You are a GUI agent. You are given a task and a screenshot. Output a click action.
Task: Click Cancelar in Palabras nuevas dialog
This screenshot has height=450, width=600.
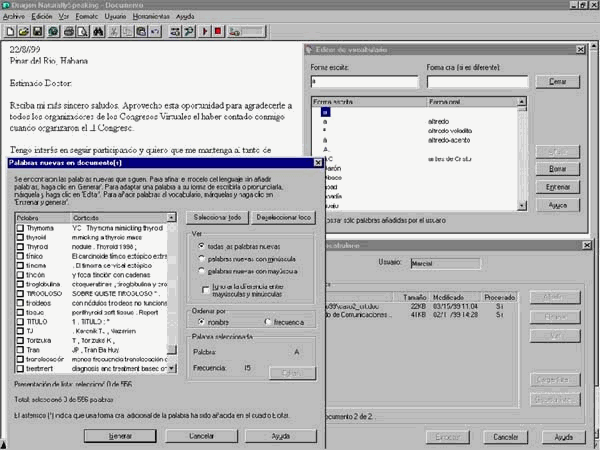tap(202, 436)
